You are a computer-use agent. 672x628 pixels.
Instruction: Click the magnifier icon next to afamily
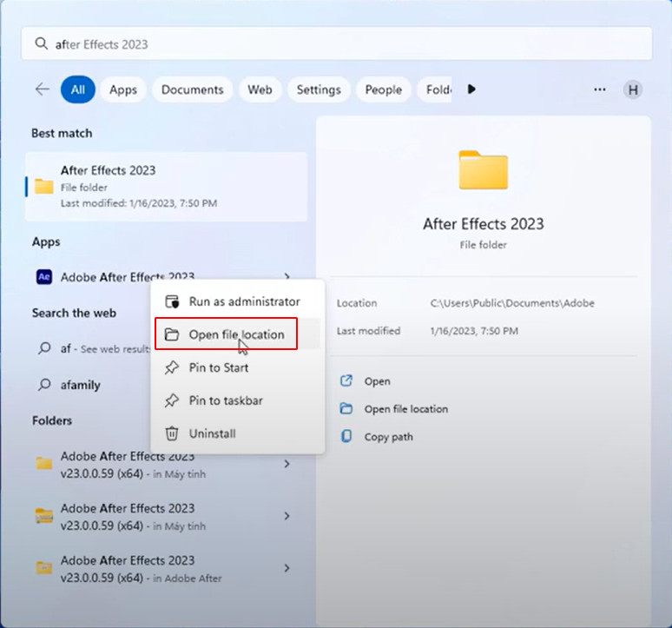click(x=44, y=385)
